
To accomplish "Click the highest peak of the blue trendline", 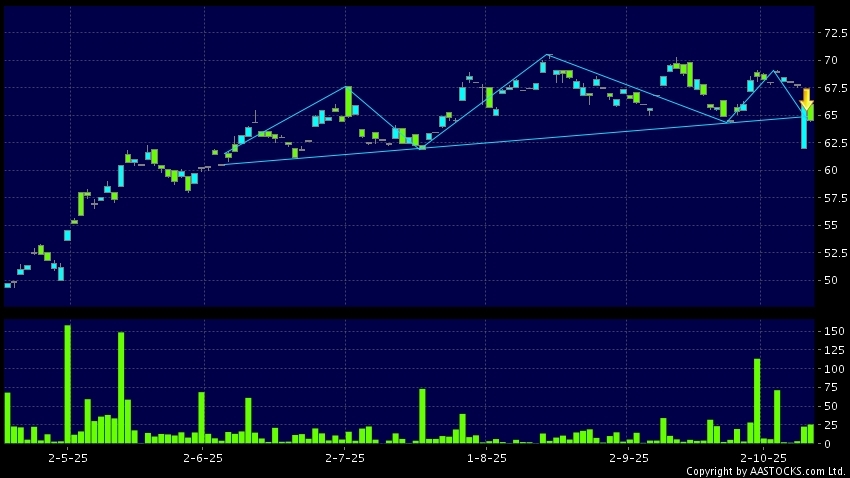I will tap(547, 54).
